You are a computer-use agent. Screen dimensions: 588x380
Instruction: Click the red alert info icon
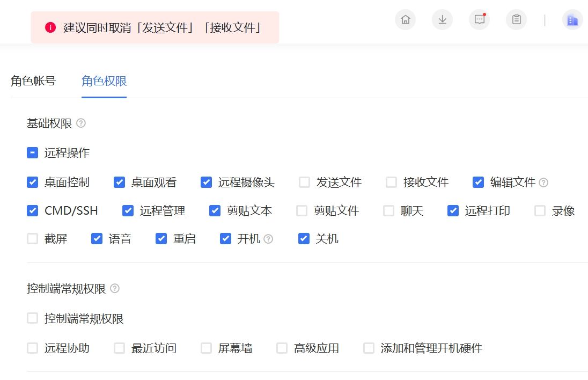50,27
